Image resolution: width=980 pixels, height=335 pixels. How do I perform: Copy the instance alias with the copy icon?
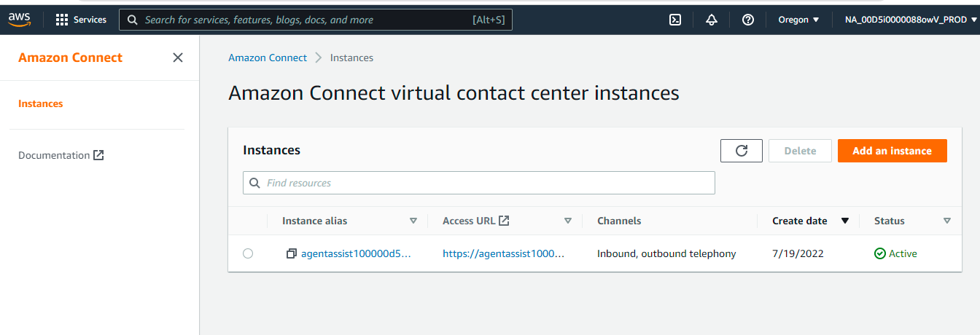pos(292,253)
